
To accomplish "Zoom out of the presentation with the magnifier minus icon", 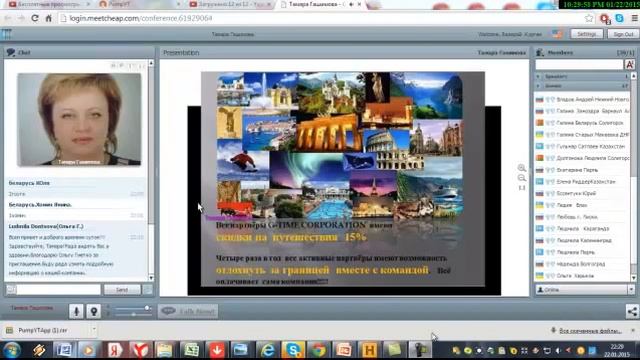I will [522, 178].
